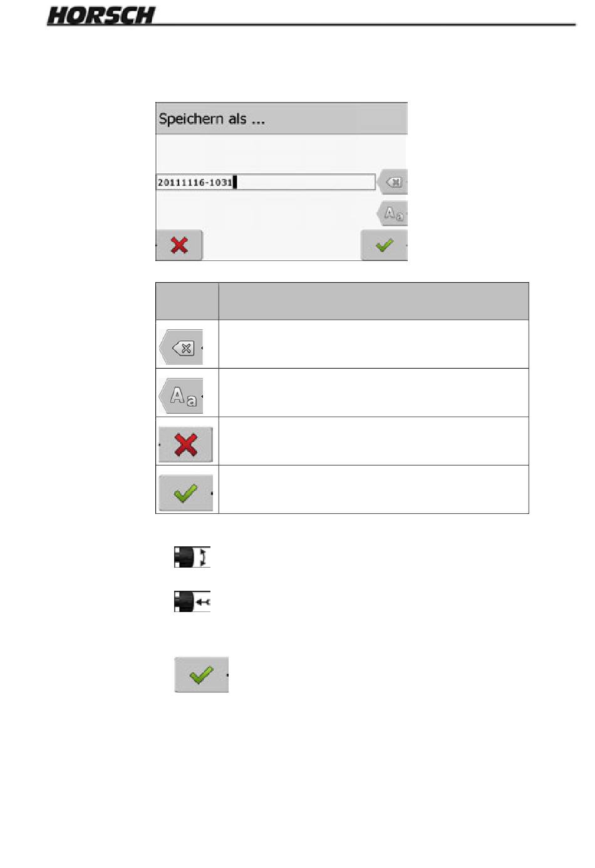Select the Aa case icon in the table

pyautogui.click(x=182, y=396)
